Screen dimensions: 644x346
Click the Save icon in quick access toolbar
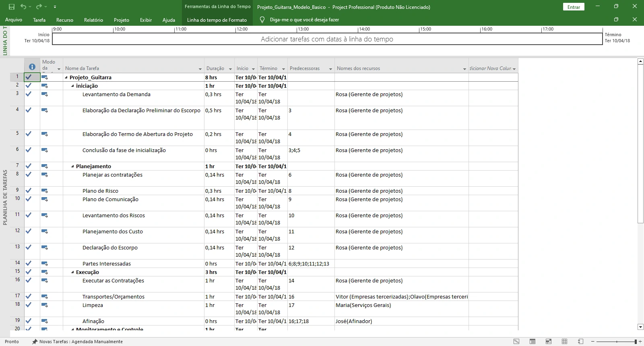click(x=12, y=7)
